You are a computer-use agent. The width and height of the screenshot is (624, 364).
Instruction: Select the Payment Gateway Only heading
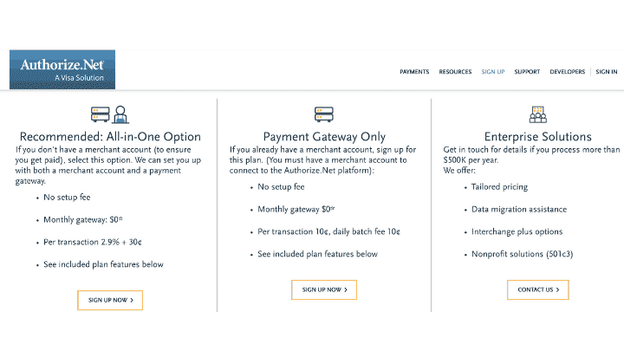324,137
